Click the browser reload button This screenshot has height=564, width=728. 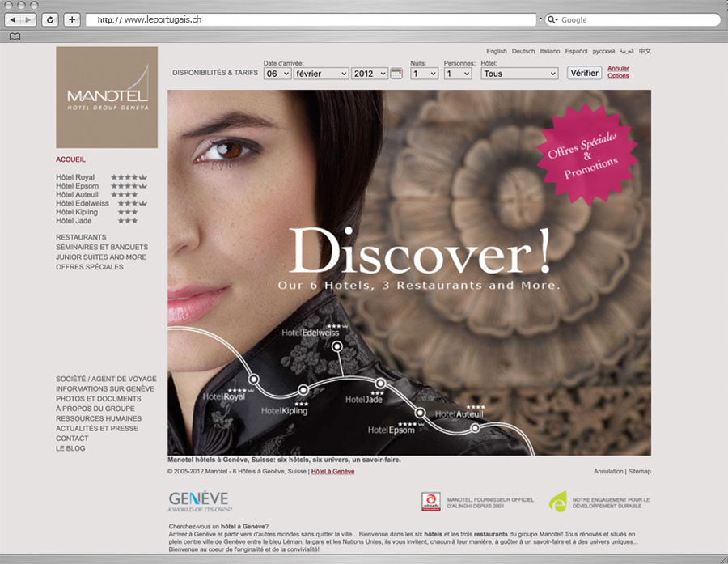coord(50,19)
